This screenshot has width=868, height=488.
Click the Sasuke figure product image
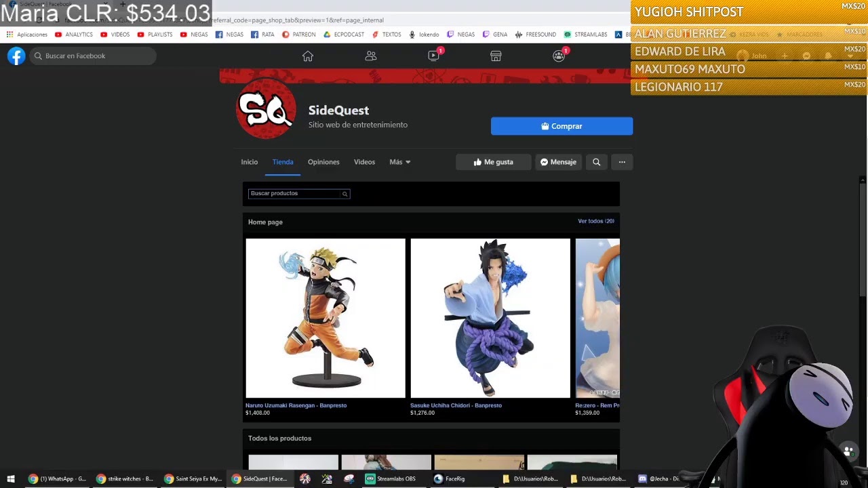coord(490,318)
